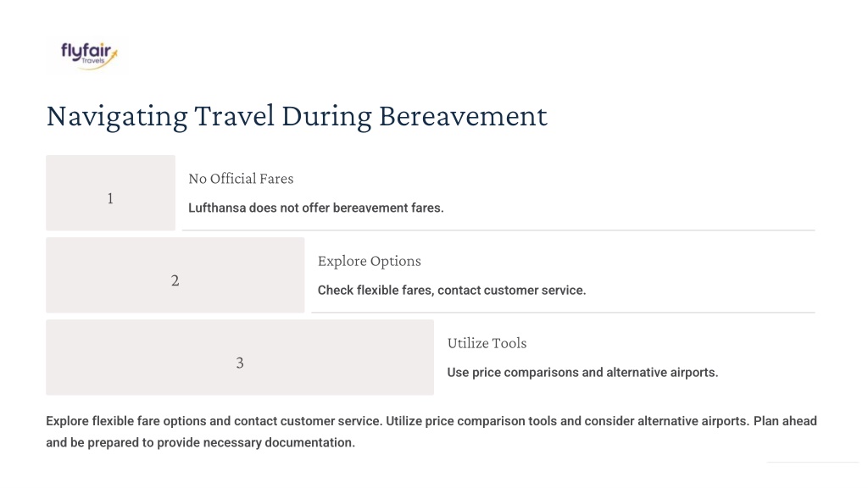The image size is (868, 488).
Task: Select text about Lufthansa bereavement fares
Action: click(x=316, y=208)
